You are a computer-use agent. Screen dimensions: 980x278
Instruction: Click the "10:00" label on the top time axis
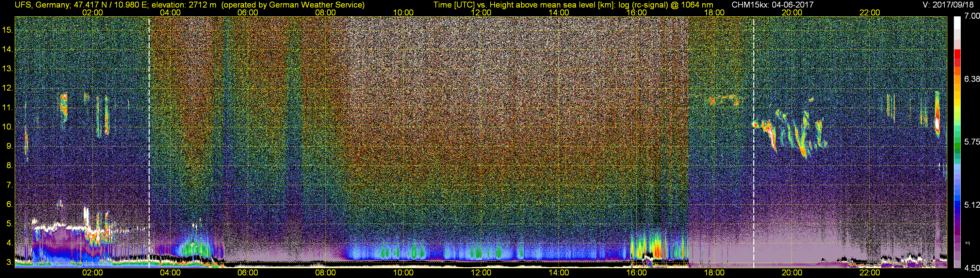[403, 12]
